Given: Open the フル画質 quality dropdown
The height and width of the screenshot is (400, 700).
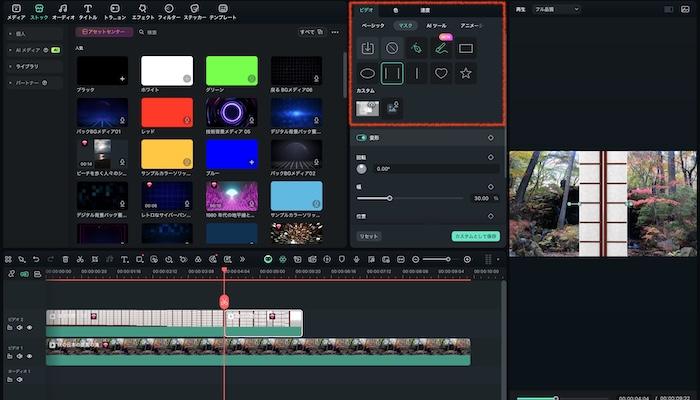Looking at the screenshot, I should click(x=558, y=9).
